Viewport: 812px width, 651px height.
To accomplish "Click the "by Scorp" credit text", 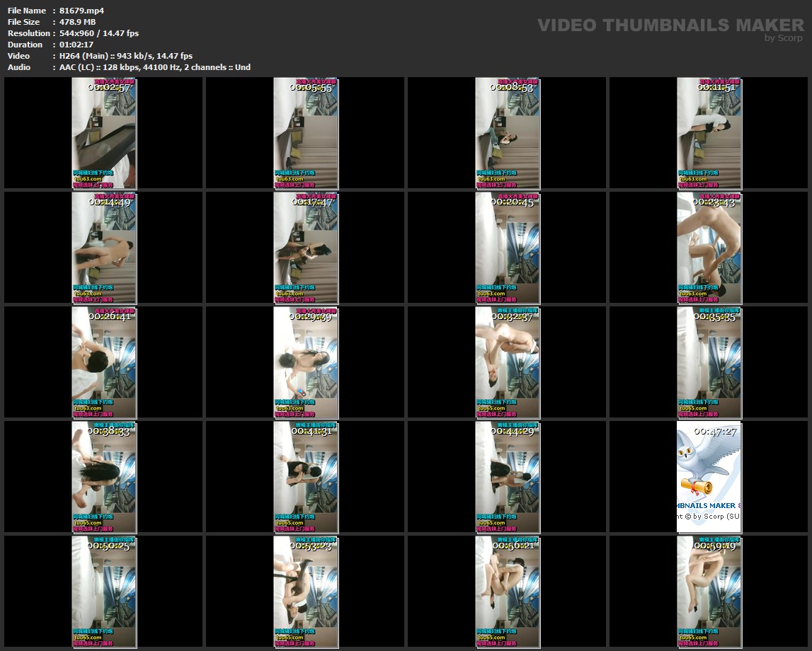I will point(784,38).
